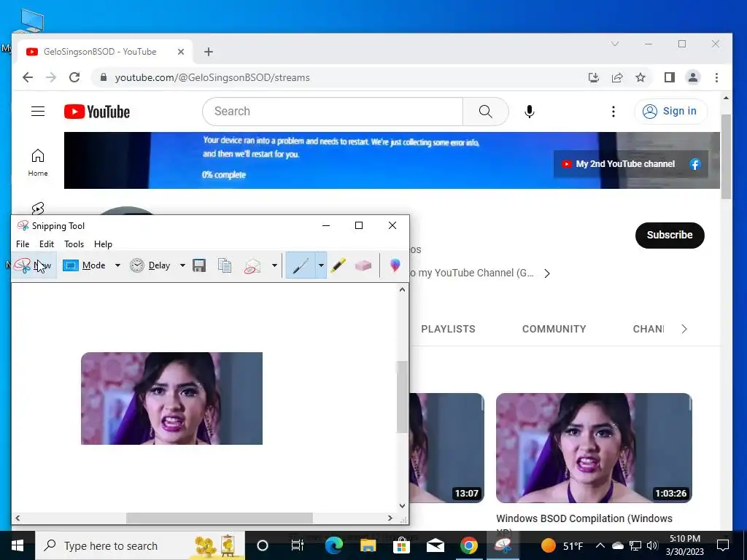747x560 pixels.
Task: Open the File menu in Snipping Tool
Action: pyautogui.click(x=23, y=244)
